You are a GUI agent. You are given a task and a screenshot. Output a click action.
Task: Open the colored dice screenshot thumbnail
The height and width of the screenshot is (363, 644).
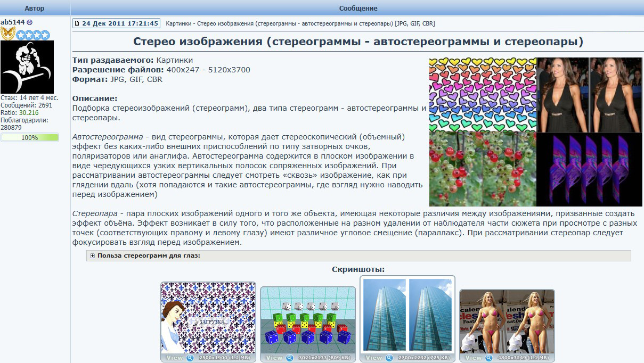(x=309, y=320)
